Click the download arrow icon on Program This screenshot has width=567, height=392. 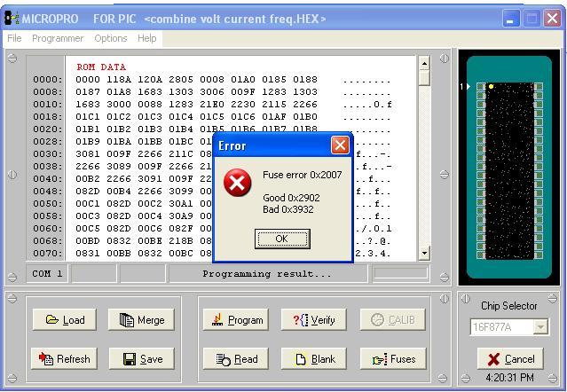[217, 320]
